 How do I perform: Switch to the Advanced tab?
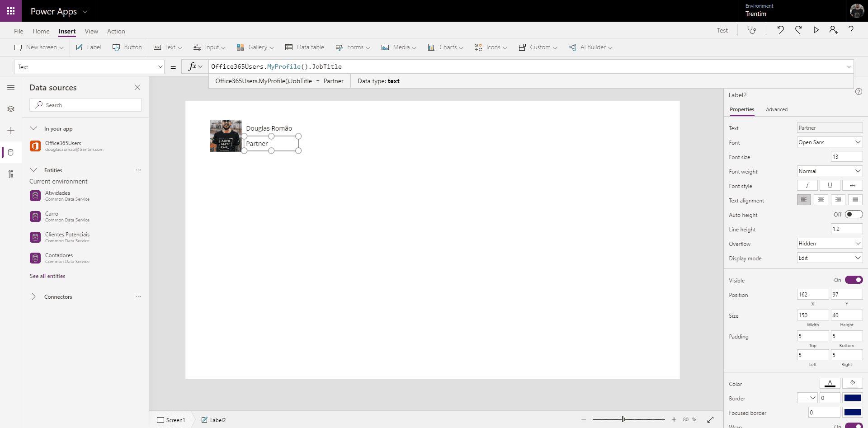tap(777, 109)
